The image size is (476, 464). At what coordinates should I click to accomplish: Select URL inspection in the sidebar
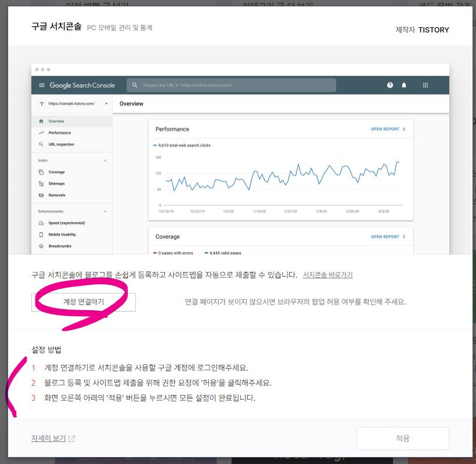tap(61, 144)
